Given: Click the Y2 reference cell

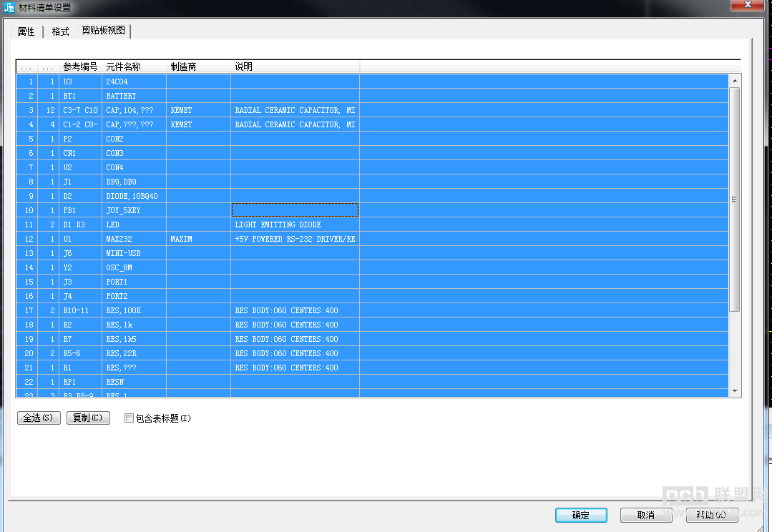Looking at the screenshot, I should click(80, 267).
